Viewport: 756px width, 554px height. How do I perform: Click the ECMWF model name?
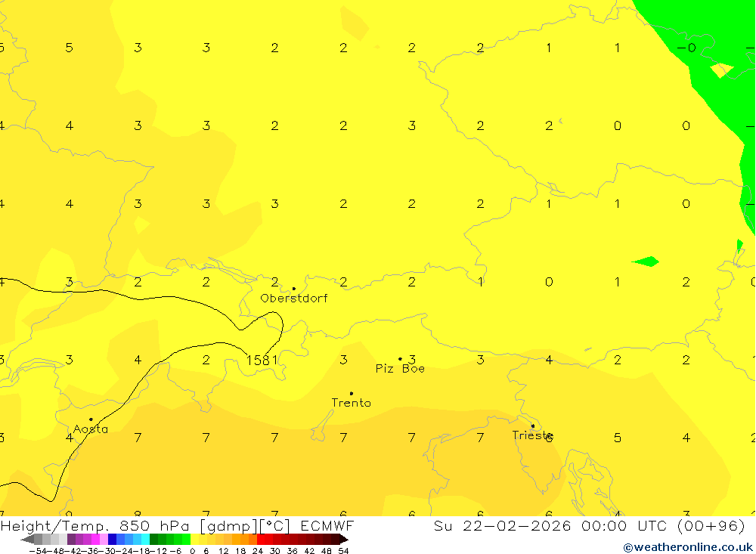(x=327, y=525)
